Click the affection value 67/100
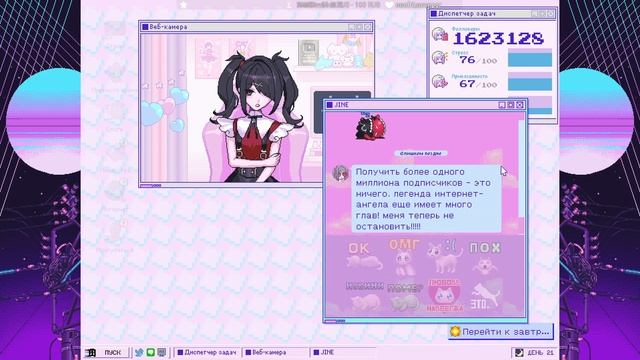 tap(478, 84)
